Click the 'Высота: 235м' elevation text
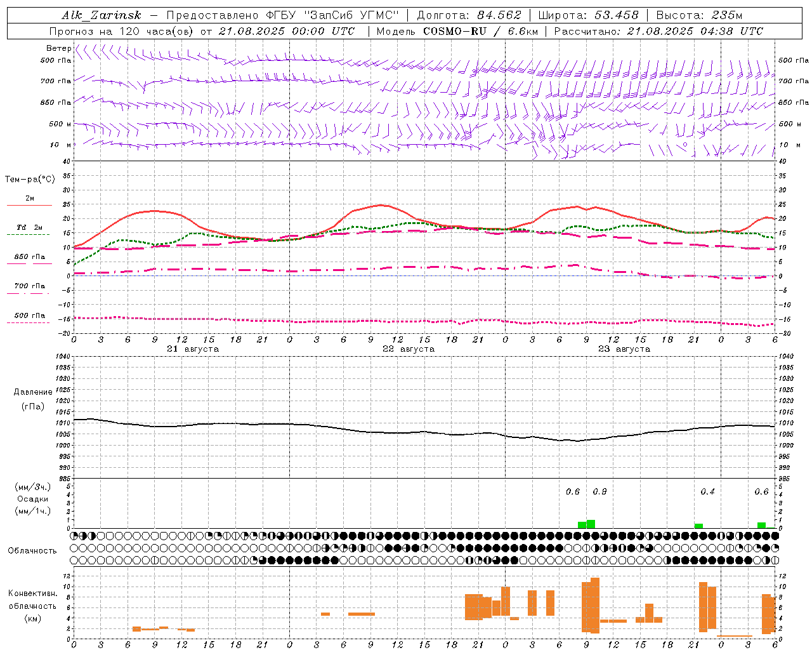 [x=699, y=15]
